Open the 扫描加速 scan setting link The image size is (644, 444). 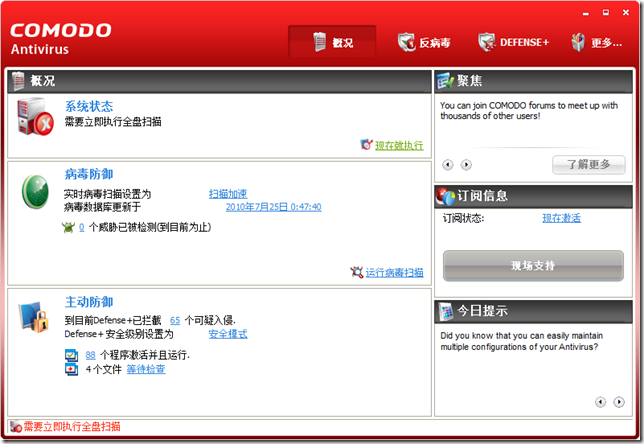228,193
